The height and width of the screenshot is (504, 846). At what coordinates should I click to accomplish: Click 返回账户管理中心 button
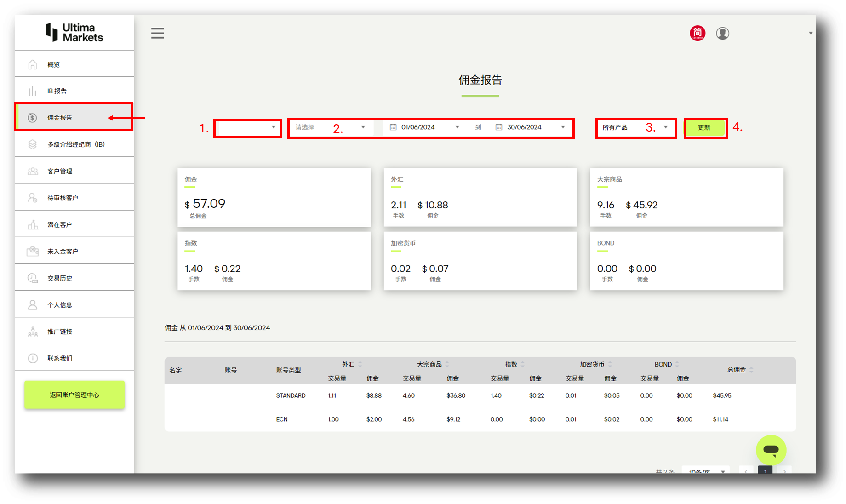coord(74,395)
